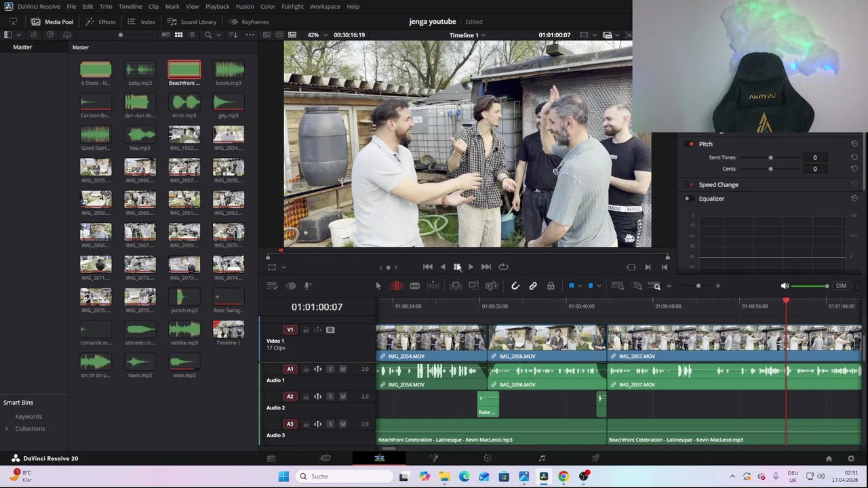Open the viewer zoom 42% dropdown
The height and width of the screenshot is (488, 868).
click(x=317, y=35)
